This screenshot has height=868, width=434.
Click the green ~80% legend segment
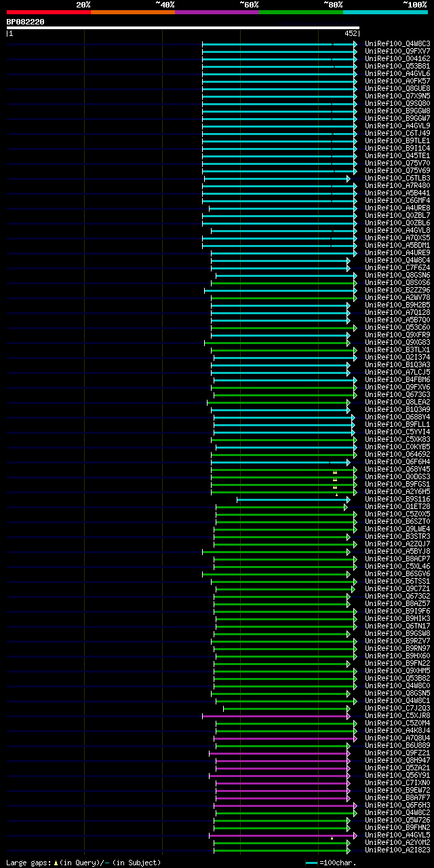tap(301, 12)
